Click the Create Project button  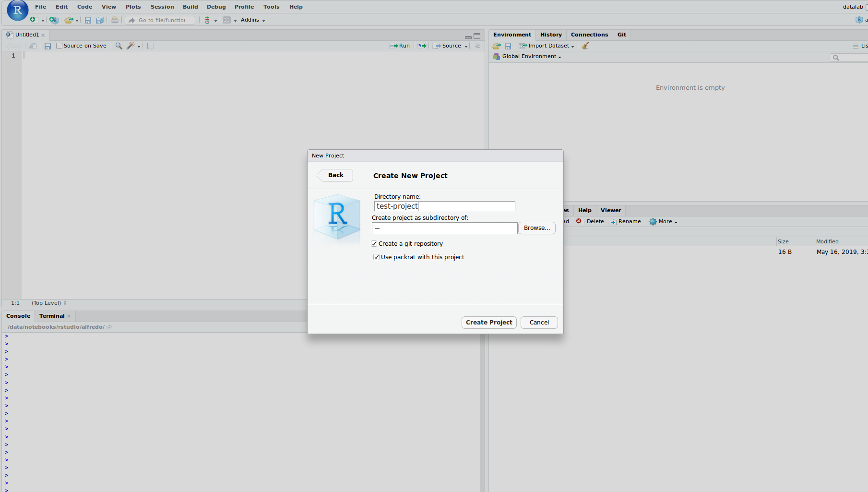[488, 323]
